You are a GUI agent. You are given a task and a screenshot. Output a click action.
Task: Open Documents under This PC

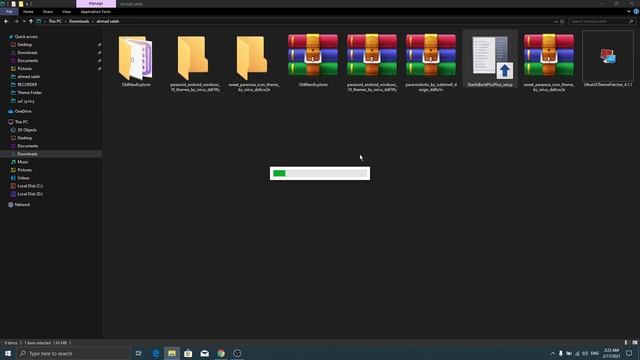[x=27, y=146]
